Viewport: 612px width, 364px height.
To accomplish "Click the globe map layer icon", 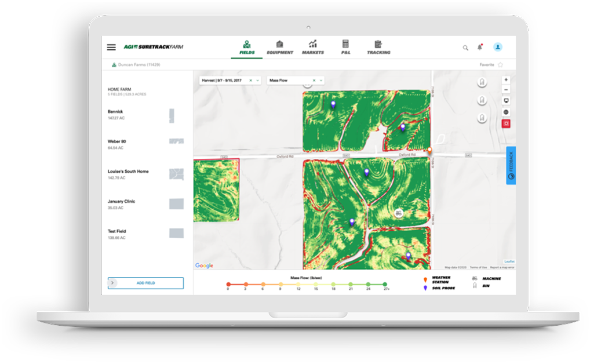I will point(506,112).
